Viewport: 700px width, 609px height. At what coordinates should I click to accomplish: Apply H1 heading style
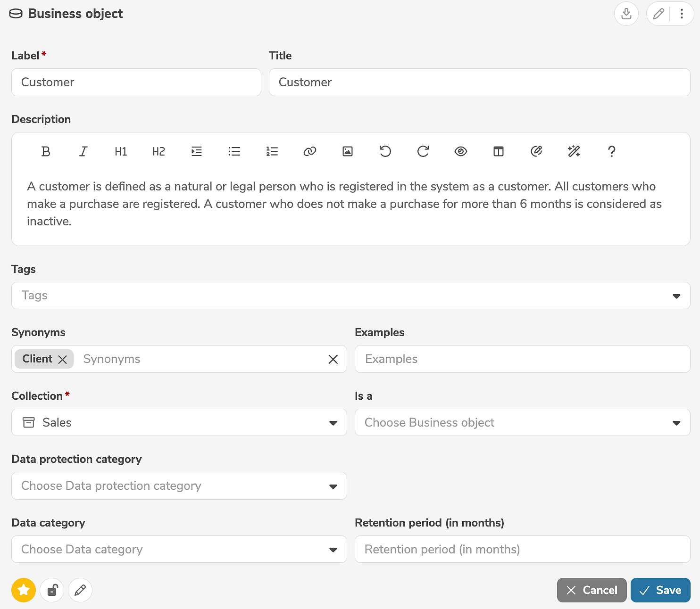tap(121, 151)
